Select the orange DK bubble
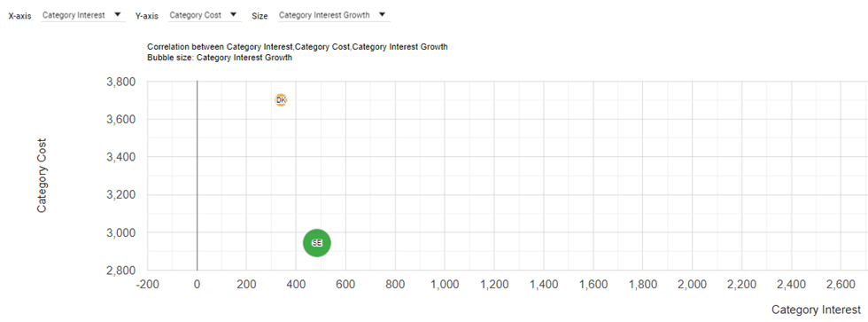 point(282,100)
